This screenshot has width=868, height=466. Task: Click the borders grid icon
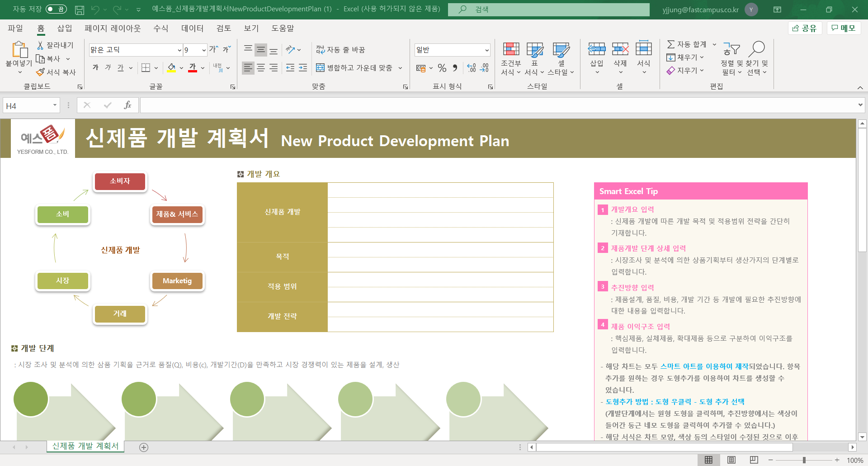coord(146,68)
